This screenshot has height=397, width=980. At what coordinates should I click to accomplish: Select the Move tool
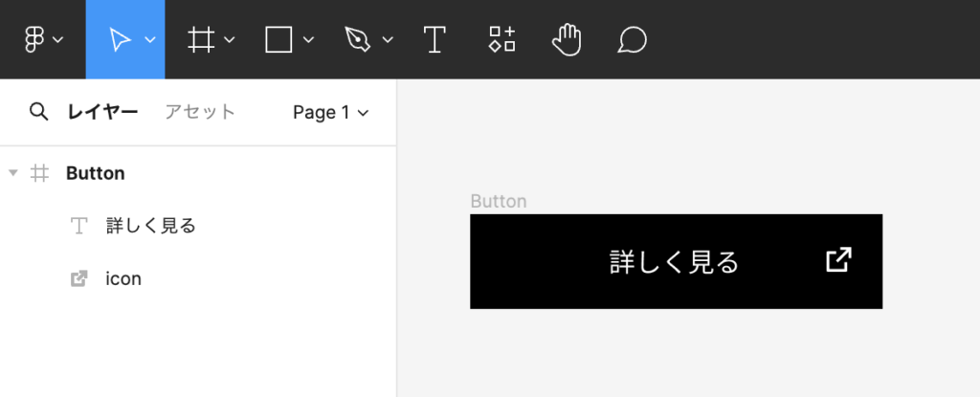tap(119, 39)
